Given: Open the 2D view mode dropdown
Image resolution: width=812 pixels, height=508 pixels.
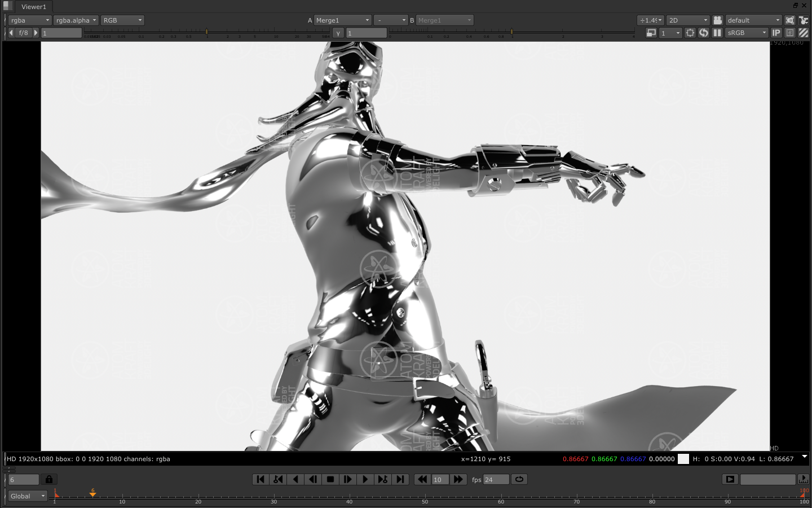Looking at the screenshot, I should click(x=687, y=20).
